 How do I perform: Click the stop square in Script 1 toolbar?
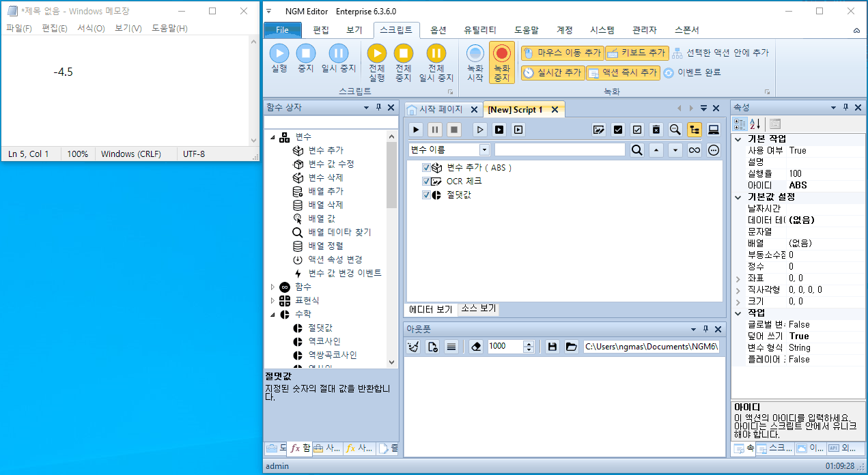[x=454, y=130]
